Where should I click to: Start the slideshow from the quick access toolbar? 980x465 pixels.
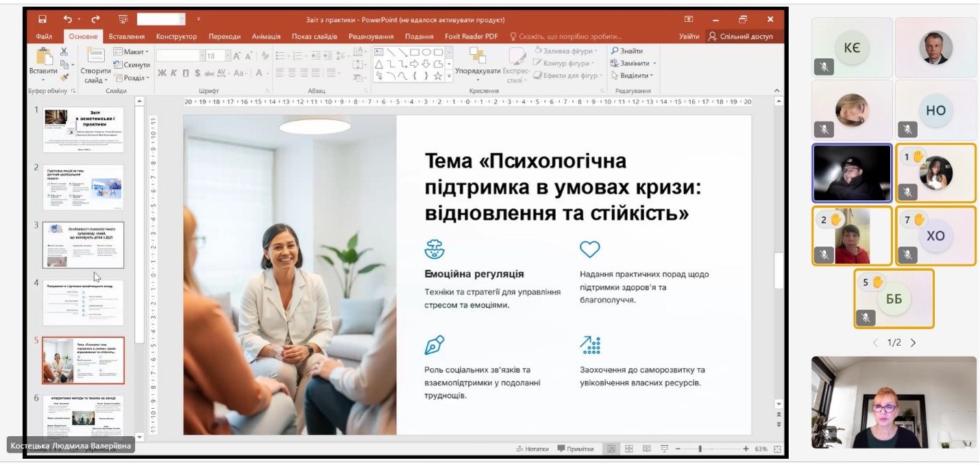tap(123, 19)
